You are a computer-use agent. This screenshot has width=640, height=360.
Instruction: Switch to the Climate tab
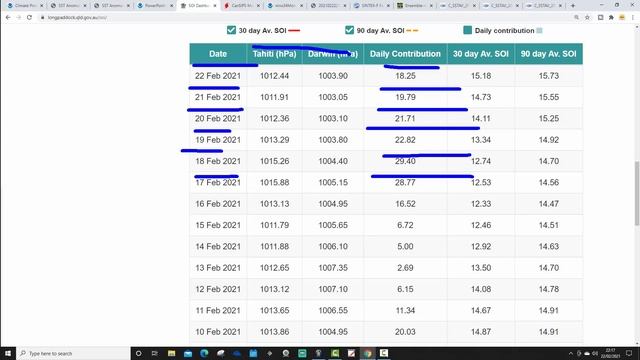[x=24, y=6]
